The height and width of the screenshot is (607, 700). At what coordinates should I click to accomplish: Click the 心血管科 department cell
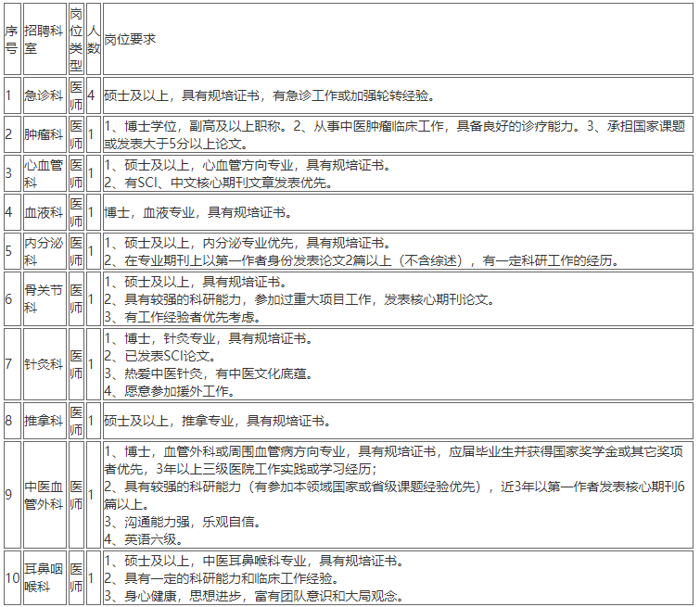coord(44,173)
